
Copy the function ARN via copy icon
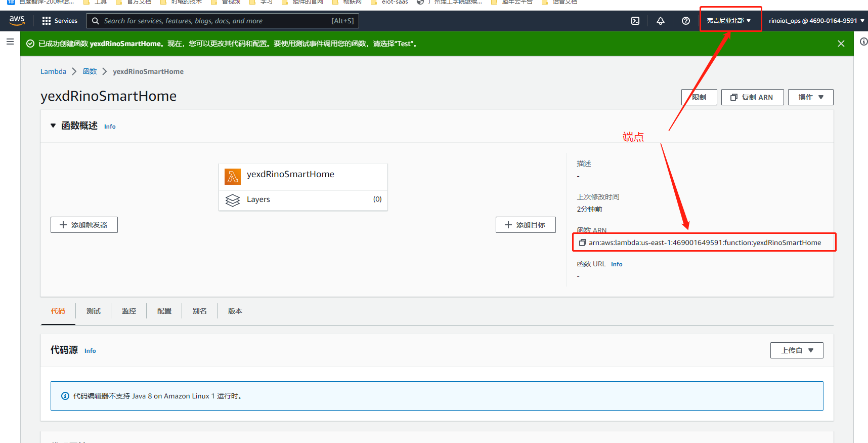click(582, 243)
